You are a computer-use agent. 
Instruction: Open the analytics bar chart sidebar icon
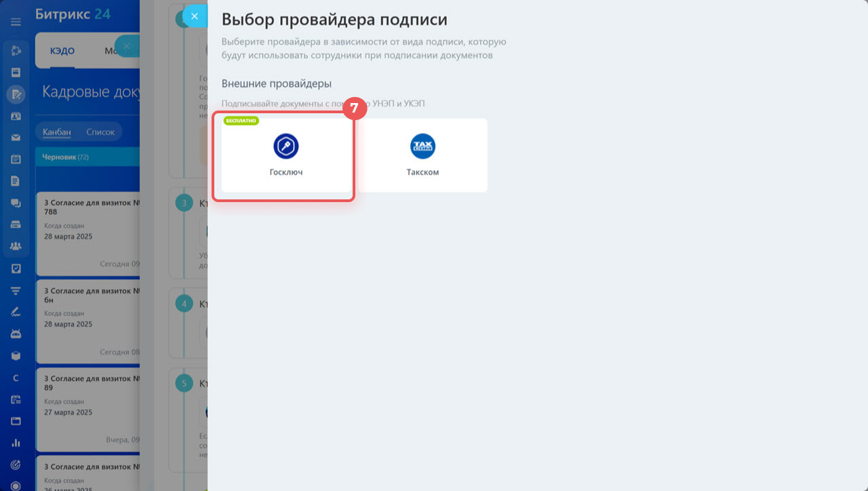pos(16,443)
